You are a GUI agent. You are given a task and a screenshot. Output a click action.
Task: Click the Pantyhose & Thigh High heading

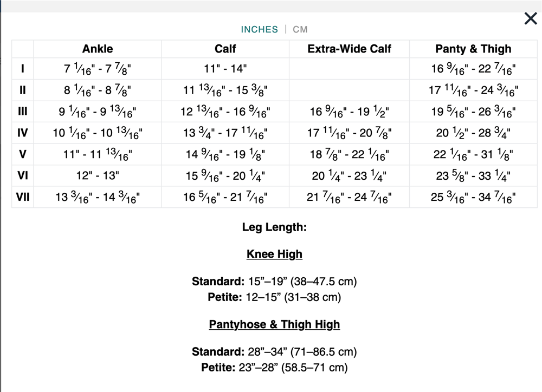(274, 324)
